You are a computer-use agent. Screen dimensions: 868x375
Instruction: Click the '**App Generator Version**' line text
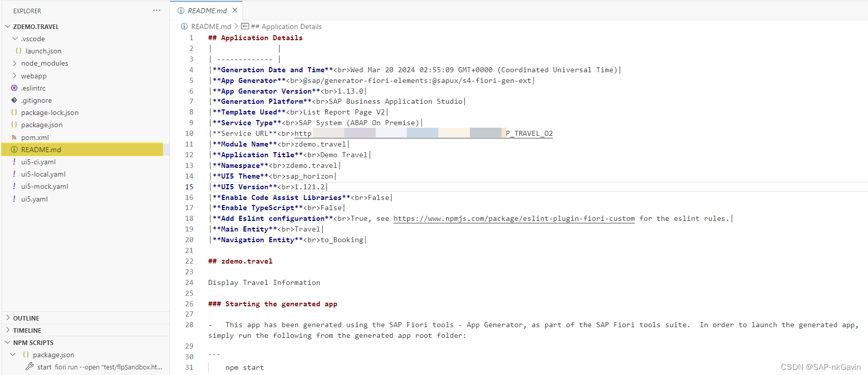pos(287,91)
